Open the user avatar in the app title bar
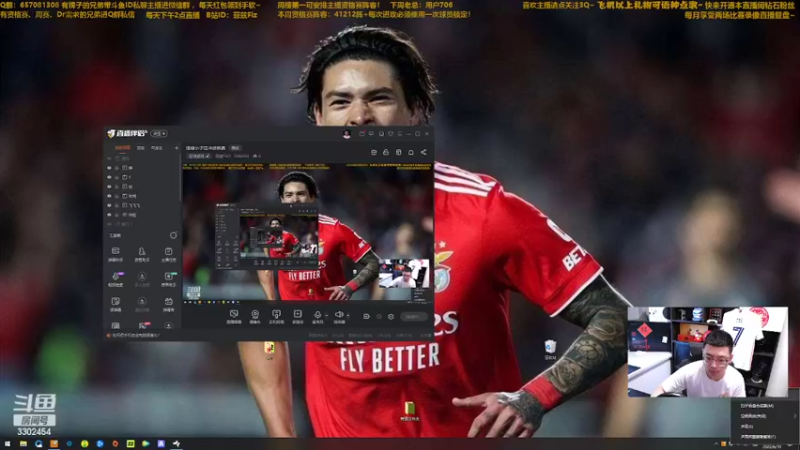 click(x=346, y=134)
